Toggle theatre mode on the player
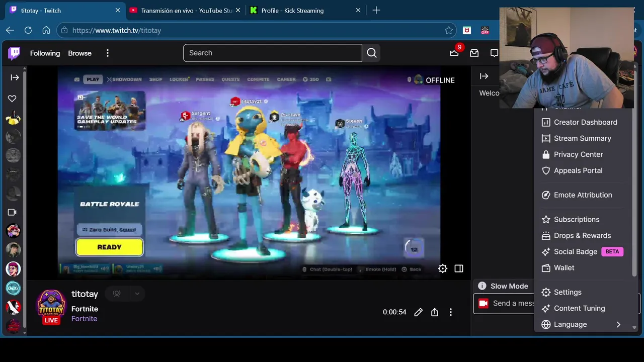 (459, 268)
